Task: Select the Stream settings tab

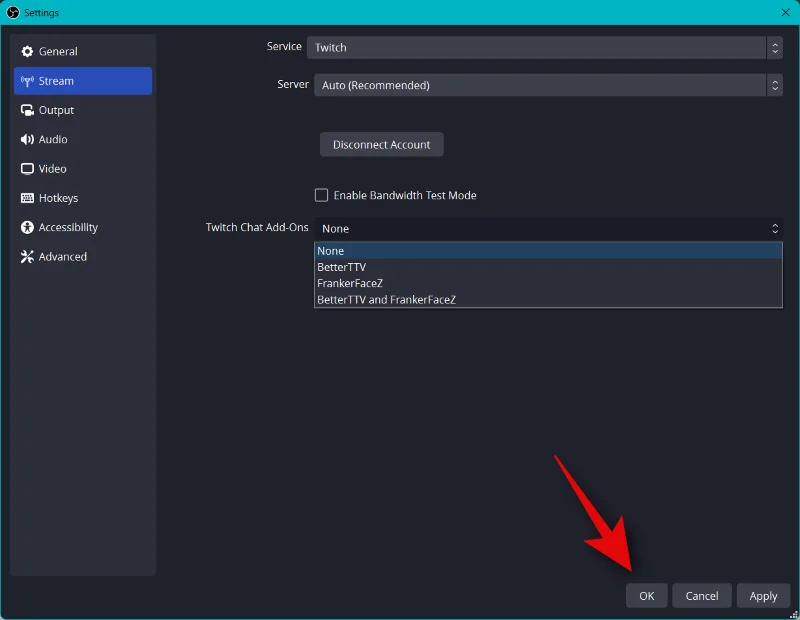Action: (x=83, y=81)
